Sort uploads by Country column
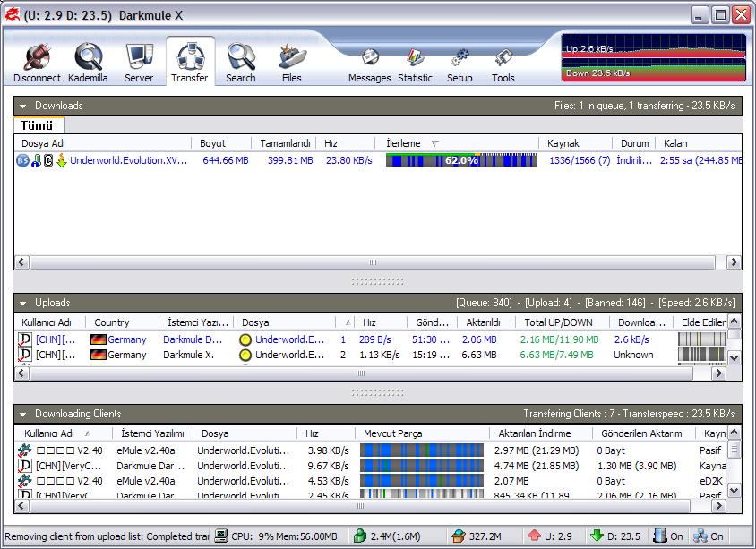This screenshot has height=549, width=756. (x=123, y=322)
